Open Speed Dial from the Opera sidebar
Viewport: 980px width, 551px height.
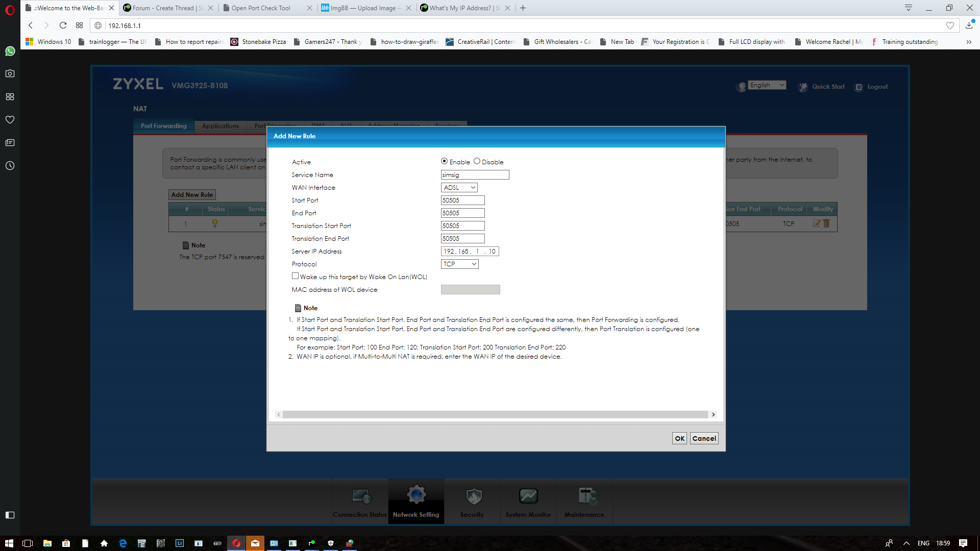(10, 96)
